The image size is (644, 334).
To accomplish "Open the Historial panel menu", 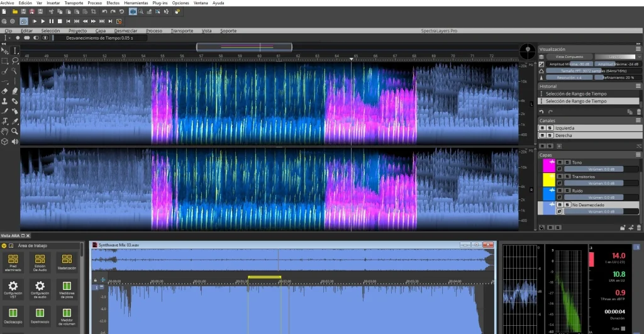I will coord(638,86).
